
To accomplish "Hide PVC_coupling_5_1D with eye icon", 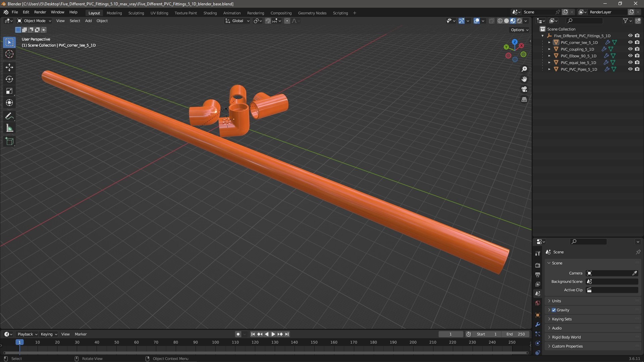I will coord(630,49).
